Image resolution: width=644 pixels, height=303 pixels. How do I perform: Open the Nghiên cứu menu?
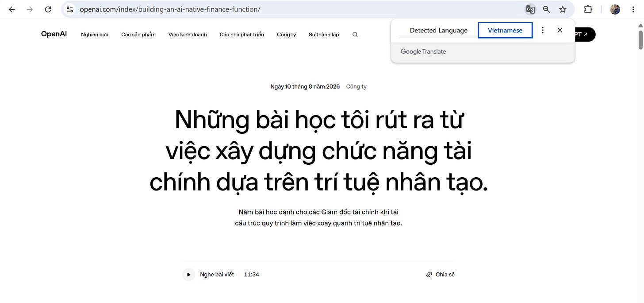click(x=95, y=35)
